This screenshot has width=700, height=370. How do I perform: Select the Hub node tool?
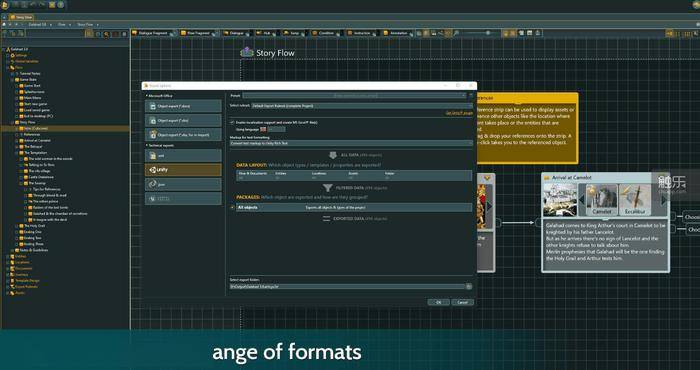tap(267, 33)
